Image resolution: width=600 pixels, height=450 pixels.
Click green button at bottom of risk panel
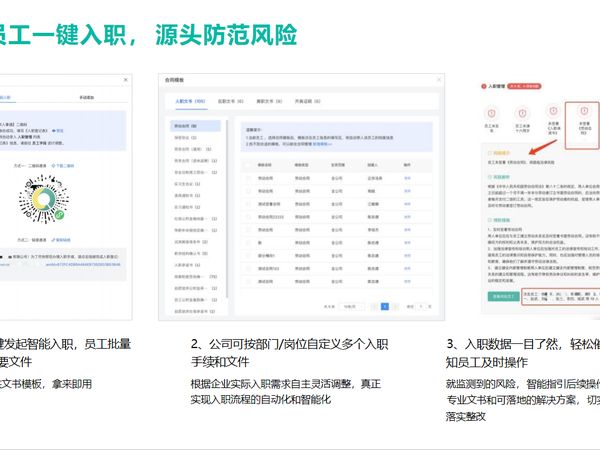503,296
